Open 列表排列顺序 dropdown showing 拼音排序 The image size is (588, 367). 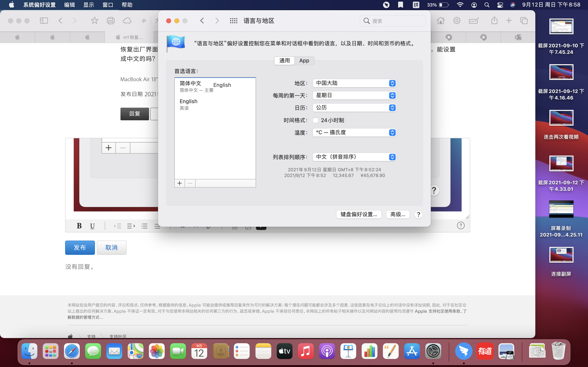coord(354,157)
